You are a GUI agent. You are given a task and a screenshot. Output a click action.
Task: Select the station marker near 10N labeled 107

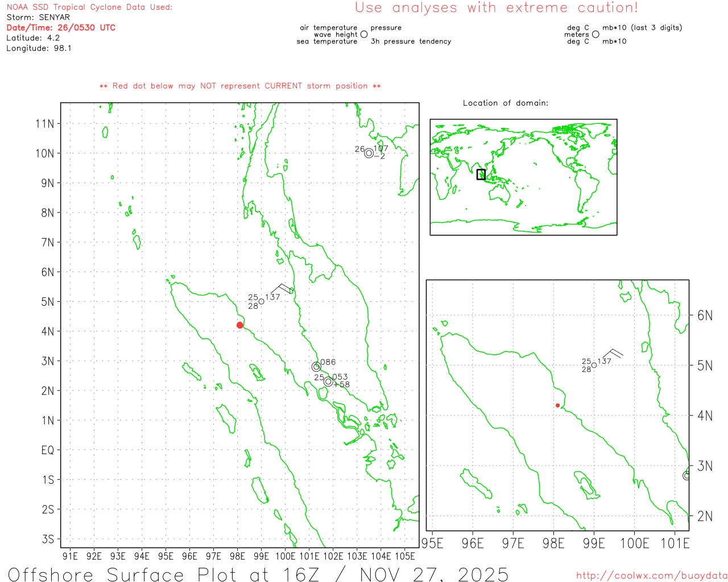point(369,153)
